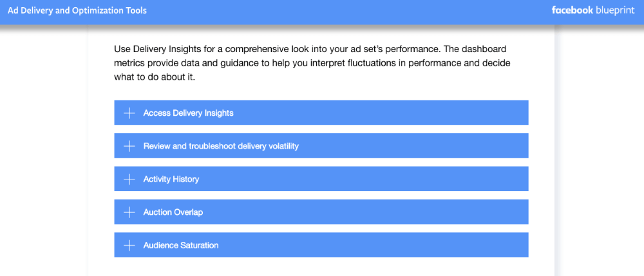644x276 pixels.
Task: Open the Auction Overlap section label
Action: (173, 212)
